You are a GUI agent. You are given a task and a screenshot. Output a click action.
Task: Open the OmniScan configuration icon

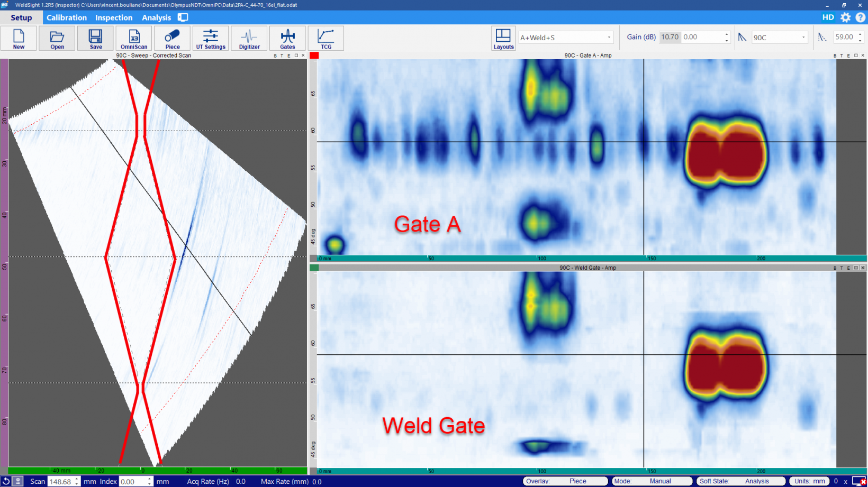[133, 38]
